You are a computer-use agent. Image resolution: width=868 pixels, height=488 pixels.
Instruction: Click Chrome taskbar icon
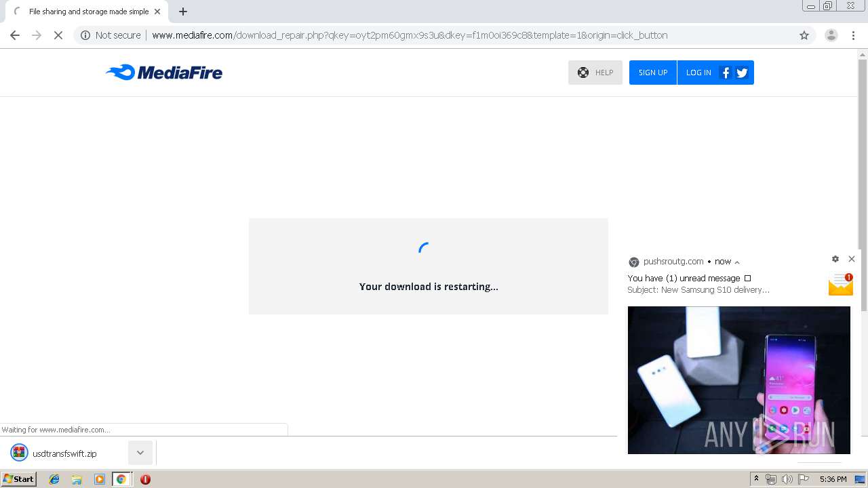tap(121, 479)
